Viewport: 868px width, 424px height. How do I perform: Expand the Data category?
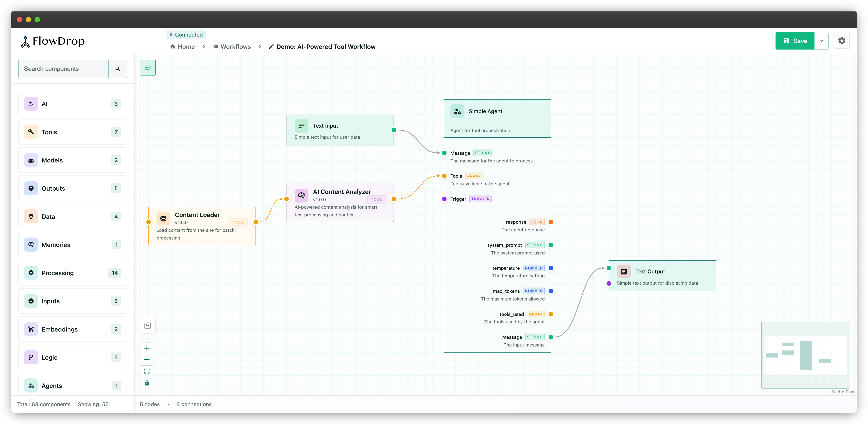point(72,217)
